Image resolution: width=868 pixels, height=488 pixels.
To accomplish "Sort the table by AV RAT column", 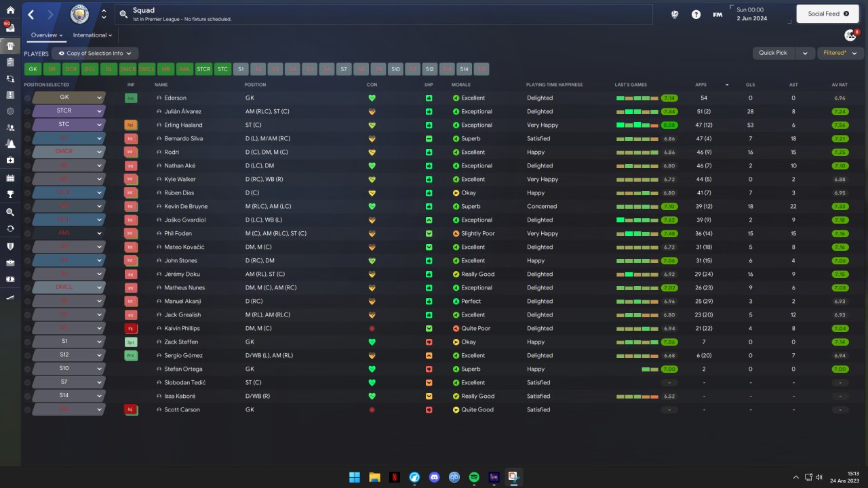I will tap(840, 85).
